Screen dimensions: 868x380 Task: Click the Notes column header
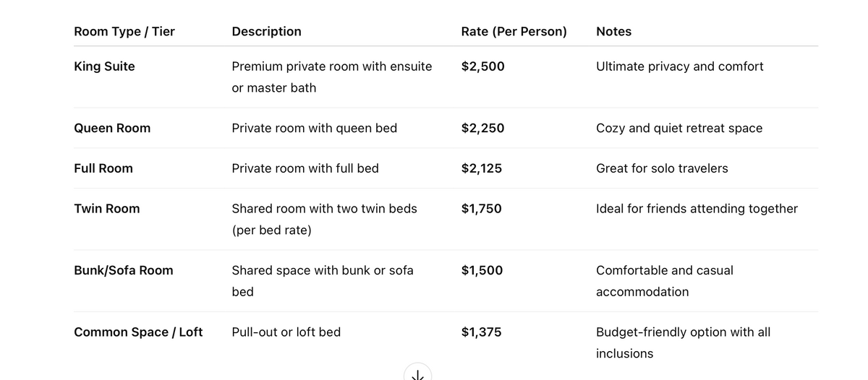(613, 32)
